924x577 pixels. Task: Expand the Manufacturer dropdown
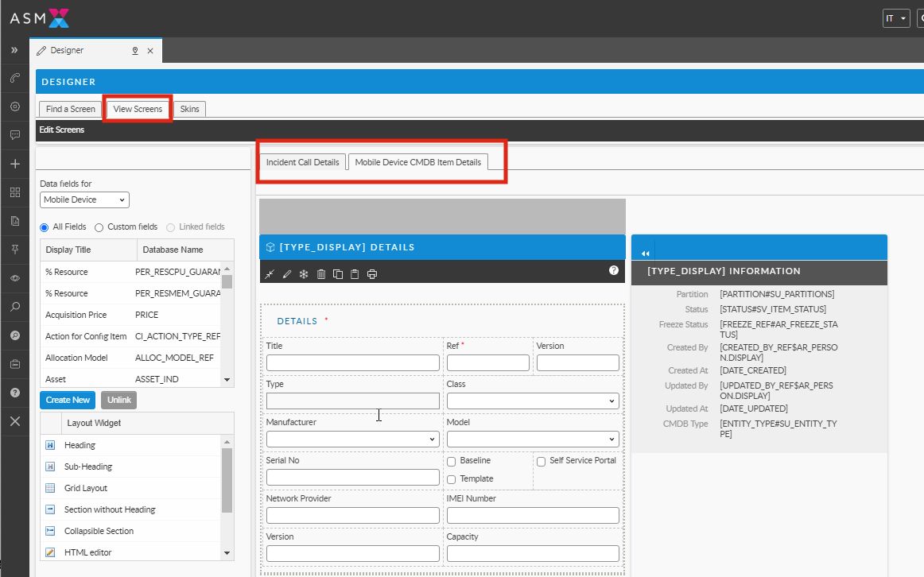click(x=352, y=439)
